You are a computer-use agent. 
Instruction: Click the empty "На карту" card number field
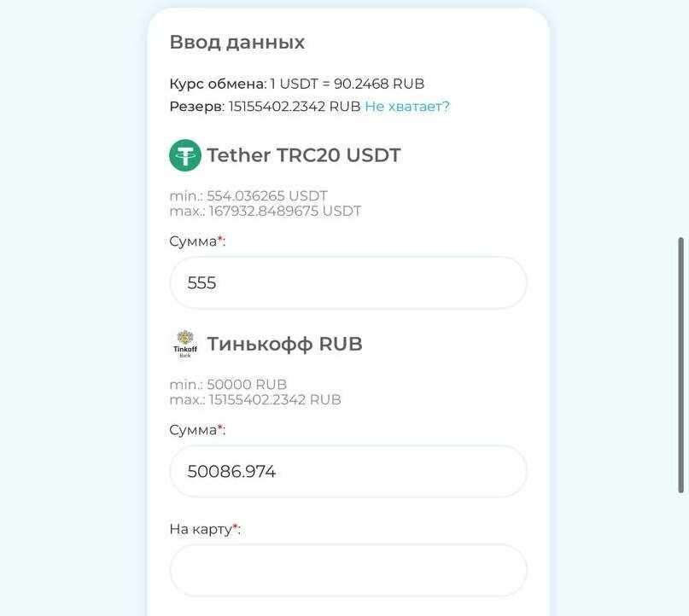(x=348, y=570)
